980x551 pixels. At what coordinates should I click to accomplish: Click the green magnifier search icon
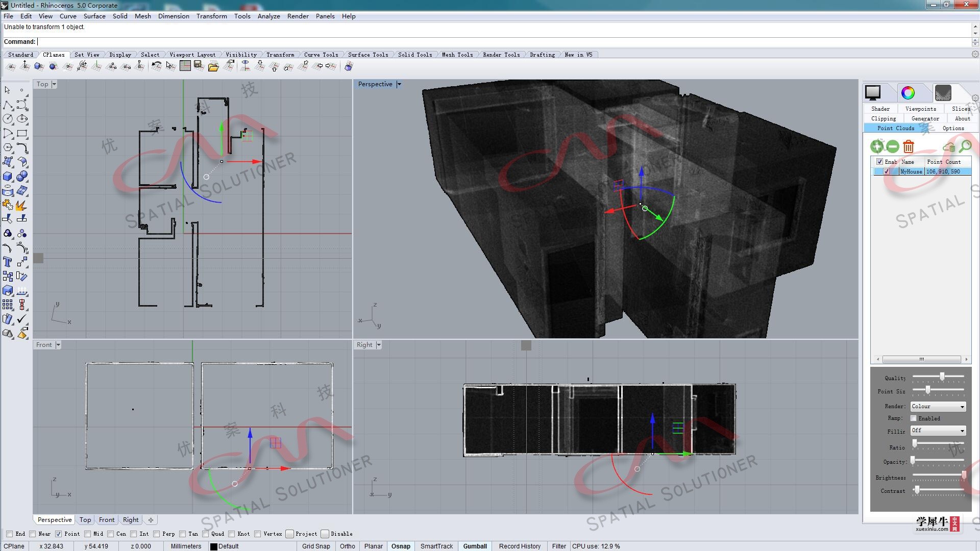click(x=965, y=147)
